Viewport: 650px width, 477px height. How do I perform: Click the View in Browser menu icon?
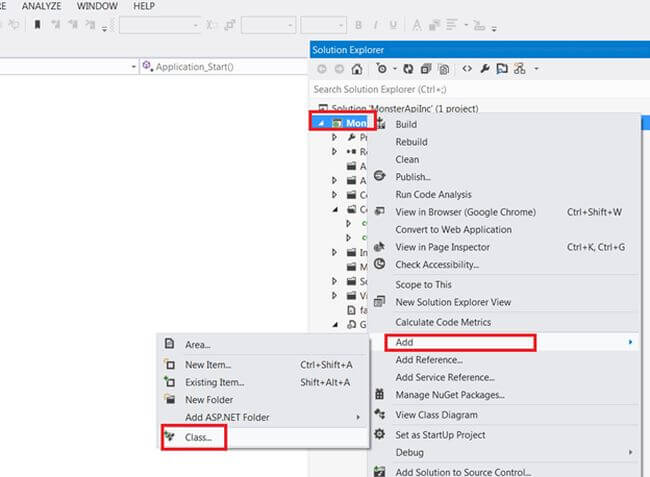pyautogui.click(x=380, y=211)
